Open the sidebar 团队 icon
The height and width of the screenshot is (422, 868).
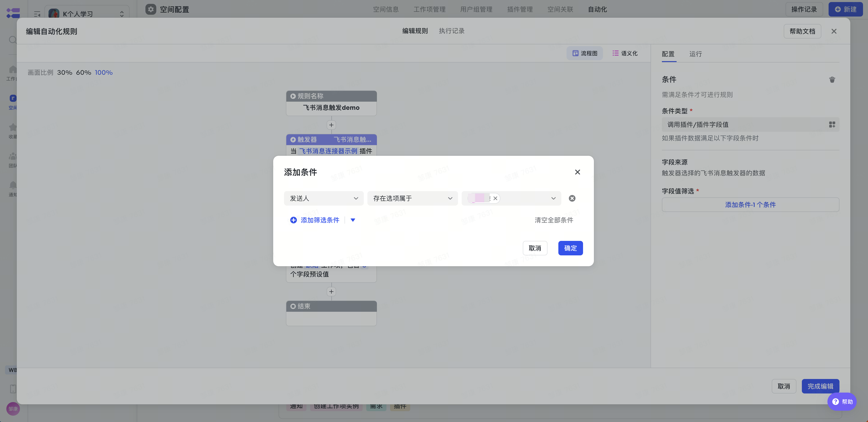click(x=13, y=156)
